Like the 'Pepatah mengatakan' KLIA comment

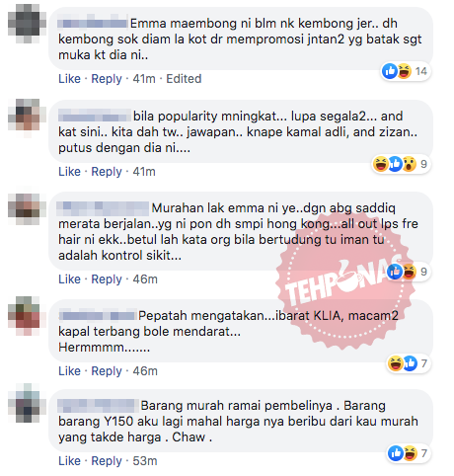[69, 371]
